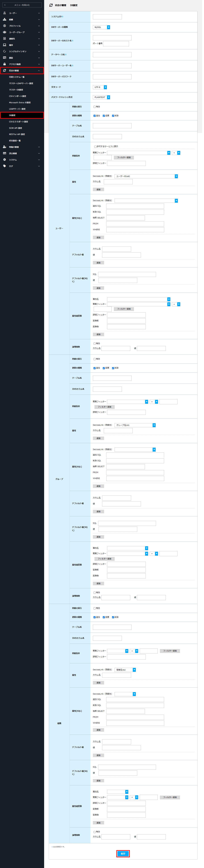Open the ユーザーID(uid) attribute dropdown
204x868 pixels.
click(146, 176)
